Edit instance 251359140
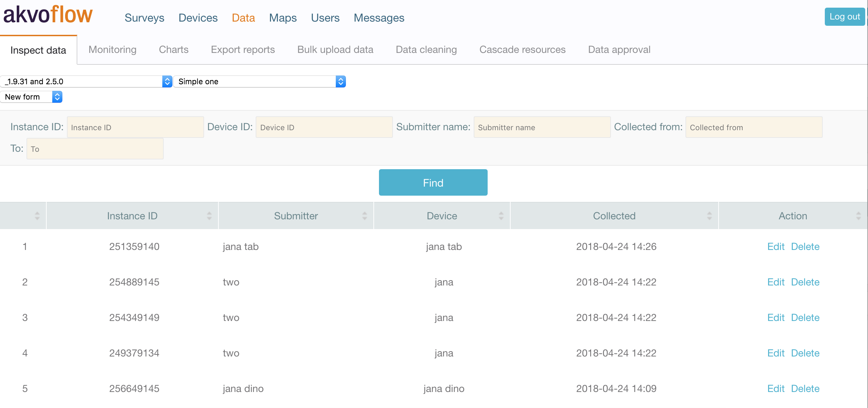This screenshot has height=408, width=868. (775, 246)
